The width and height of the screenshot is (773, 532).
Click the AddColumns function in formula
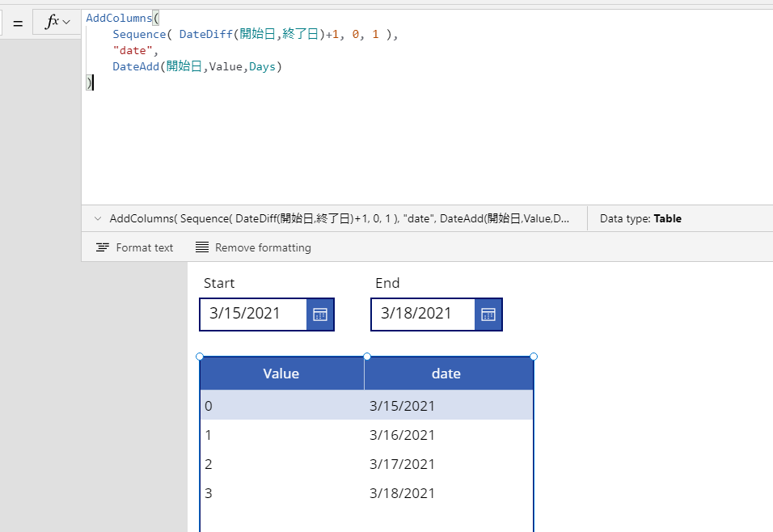click(x=119, y=19)
